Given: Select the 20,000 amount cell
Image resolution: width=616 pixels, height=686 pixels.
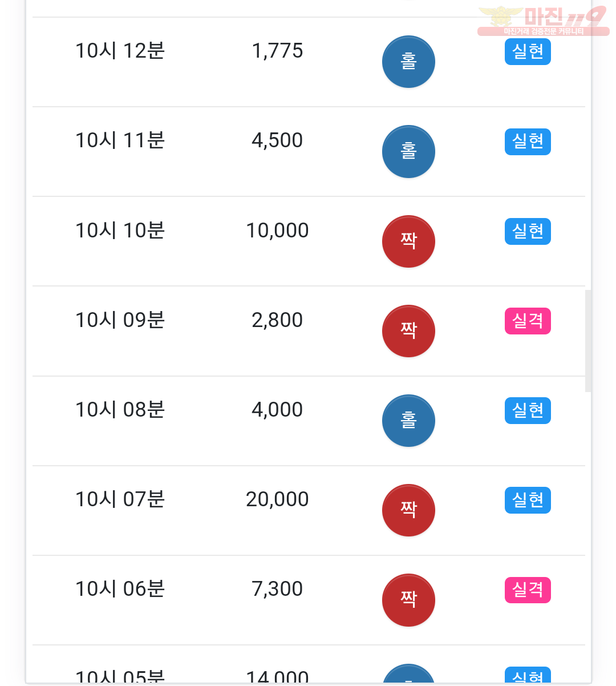Looking at the screenshot, I should pyautogui.click(x=277, y=499).
